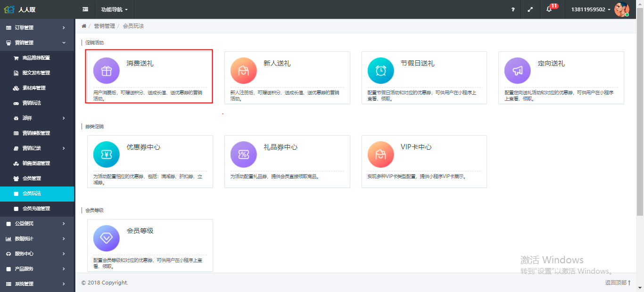Open 优惠券中心 via its coupon icon
The height and width of the screenshot is (292, 644).
[107, 154]
